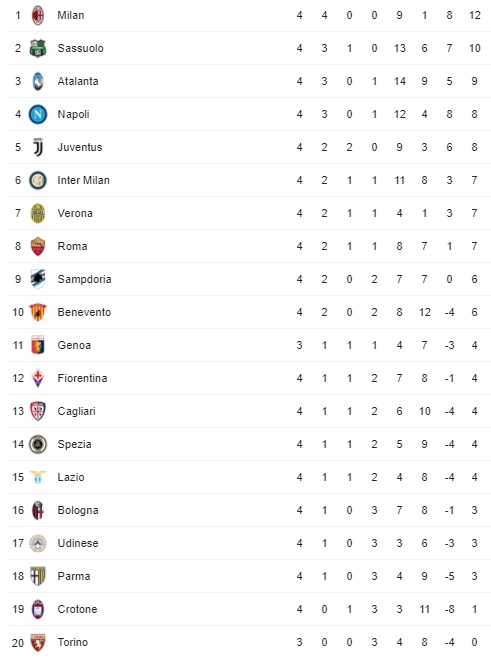Click the Milan club crest
This screenshot has height=665, width=491.
click(x=38, y=15)
